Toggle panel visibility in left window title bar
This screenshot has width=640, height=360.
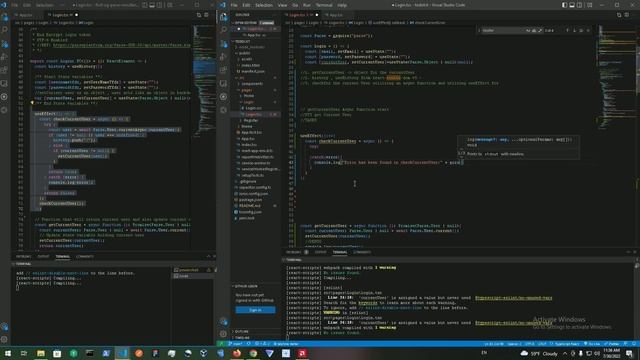(152, 5)
